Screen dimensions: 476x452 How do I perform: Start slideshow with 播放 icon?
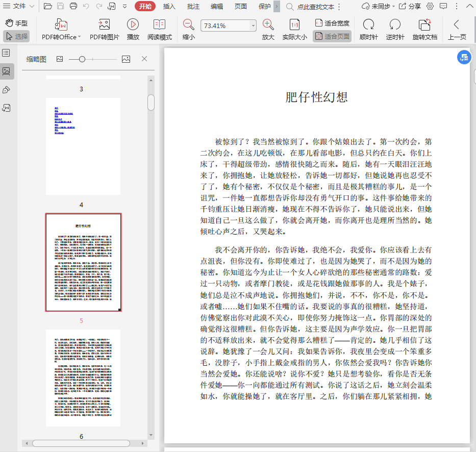[x=133, y=25]
